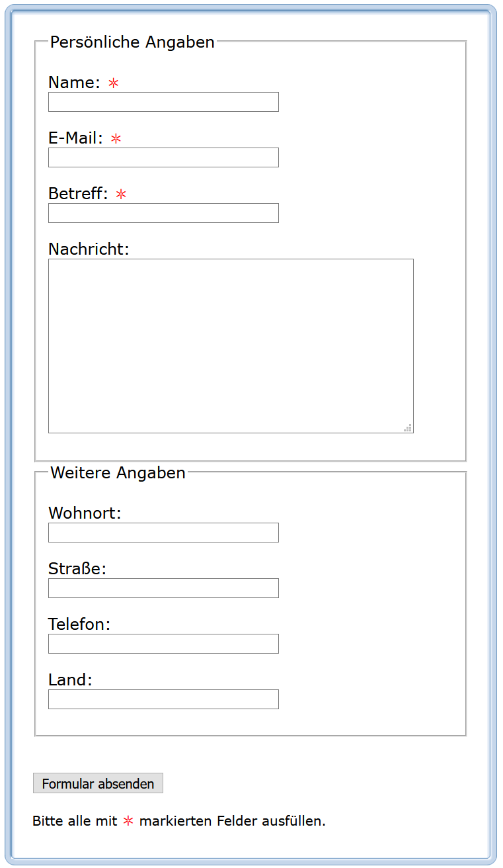
Task: Focus the Straße text field
Action: pos(163,588)
